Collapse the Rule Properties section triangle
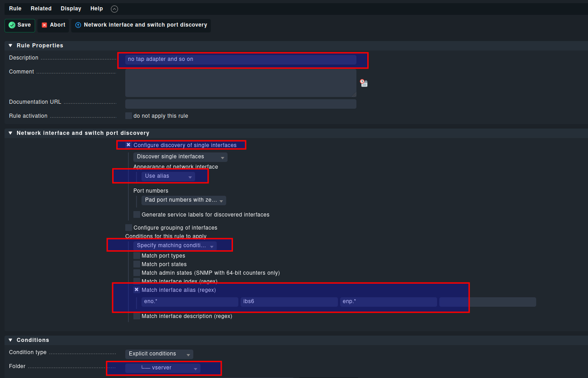Screen dimensions: 588x378 (x=10, y=46)
